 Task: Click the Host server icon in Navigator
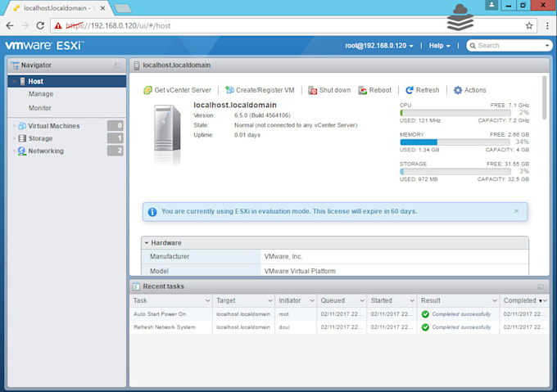(x=22, y=81)
